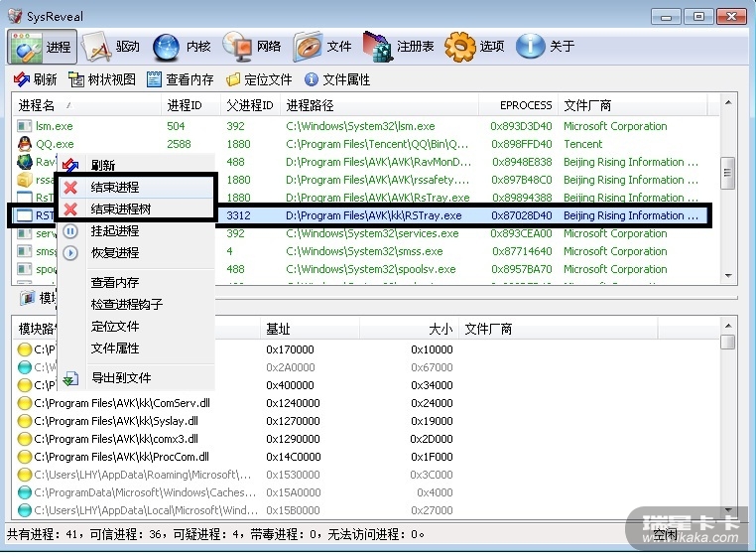
Task: Select the 0x15B0000 module row
Action: (x=366, y=510)
